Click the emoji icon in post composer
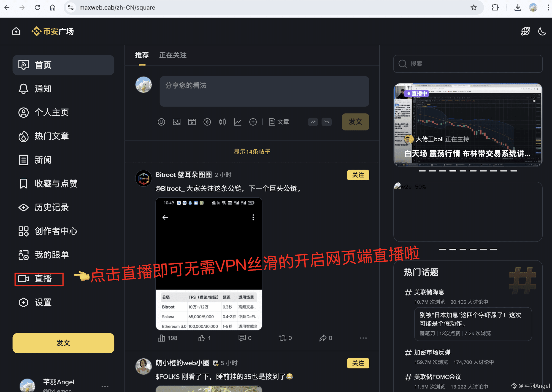This screenshot has width=552, height=392. click(x=161, y=122)
